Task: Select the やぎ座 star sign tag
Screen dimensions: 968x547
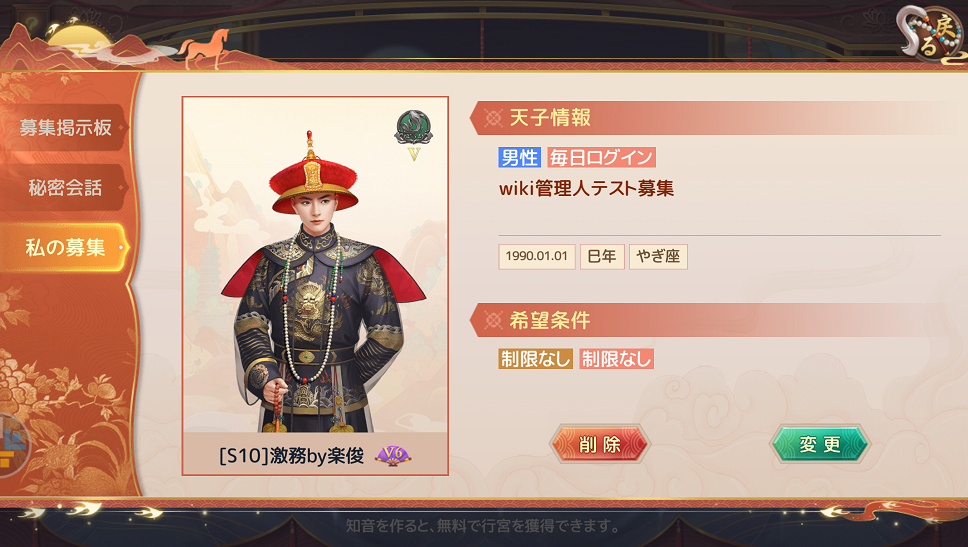Action: click(x=658, y=256)
